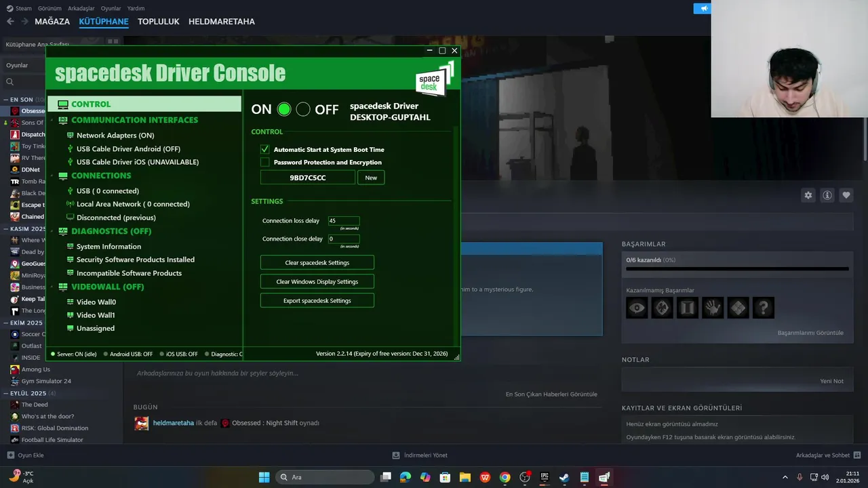
Task: Click the Disconnected (previous) monitor icon
Action: (70, 218)
